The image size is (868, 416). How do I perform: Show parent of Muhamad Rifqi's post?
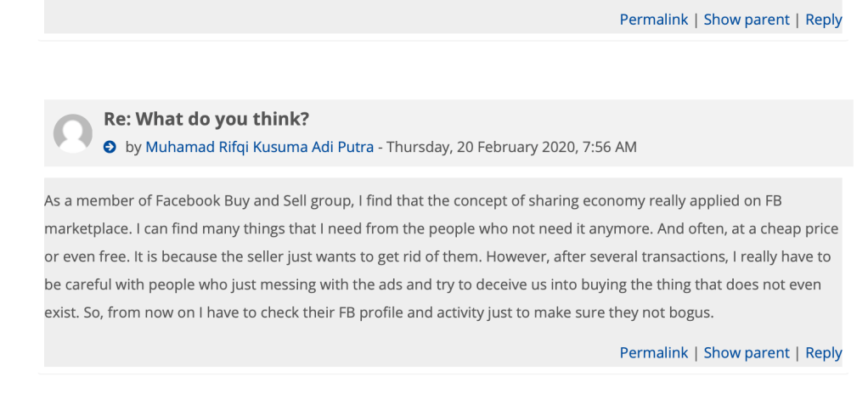(747, 352)
